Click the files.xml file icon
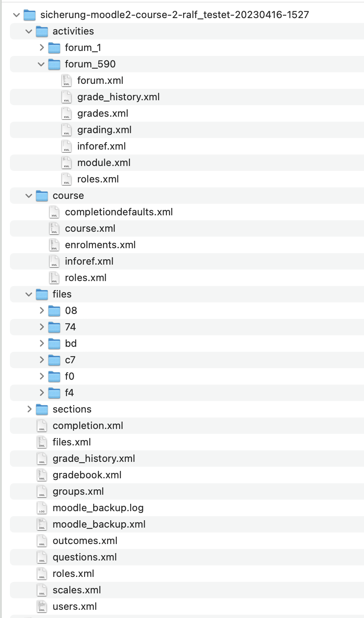The width and height of the screenshot is (364, 618). (42, 442)
